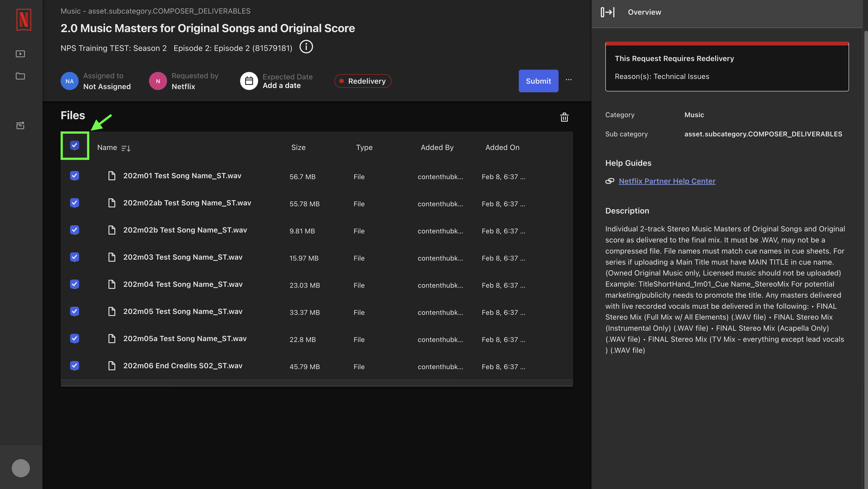Open the requests list sidebar icon

(20, 126)
